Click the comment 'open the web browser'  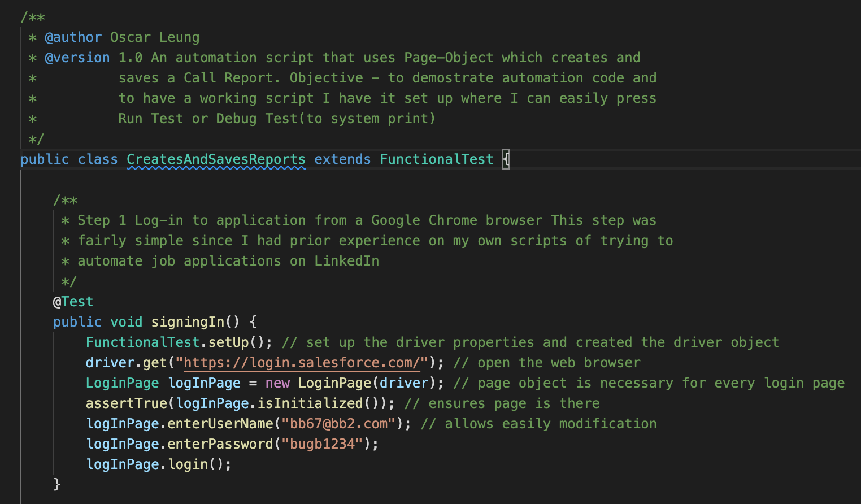[x=547, y=363]
